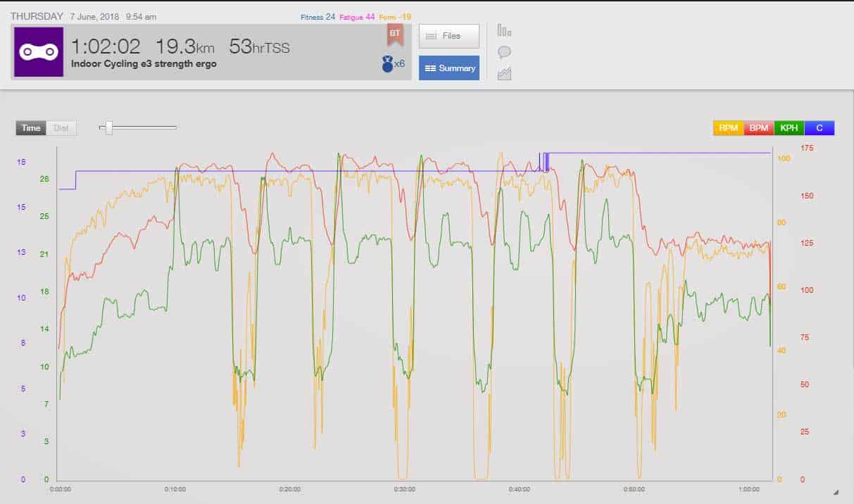The width and height of the screenshot is (854, 504).
Task: Click the 0:50:00 time axis label
Action: (634, 489)
